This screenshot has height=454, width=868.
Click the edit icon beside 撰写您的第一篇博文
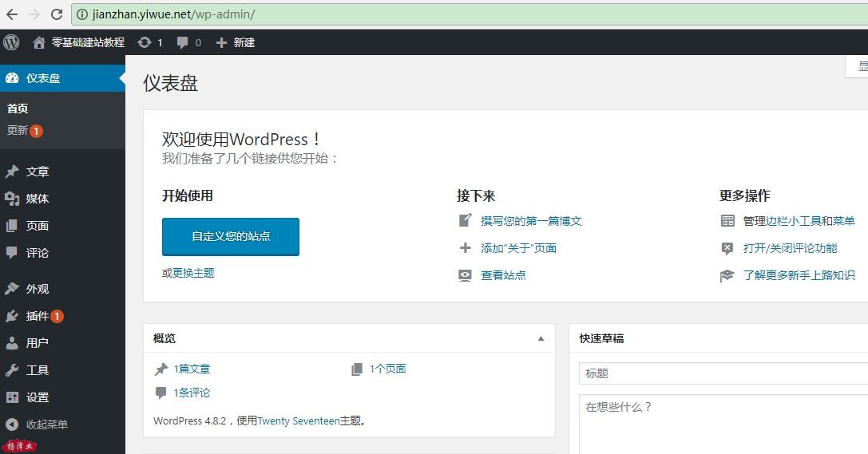(x=466, y=221)
